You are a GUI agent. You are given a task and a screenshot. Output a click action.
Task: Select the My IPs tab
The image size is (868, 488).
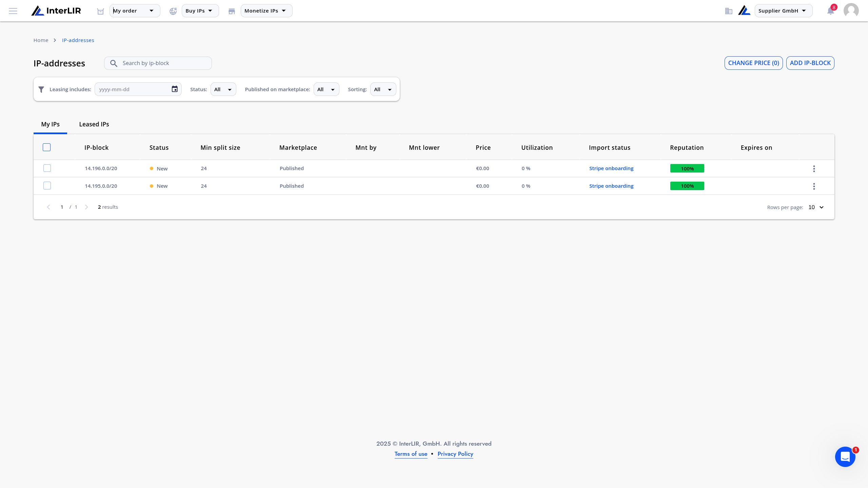[50, 124]
